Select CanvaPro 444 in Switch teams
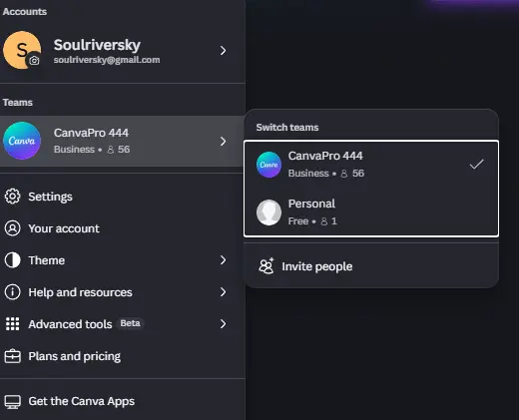The width and height of the screenshot is (519, 420). [x=371, y=165]
